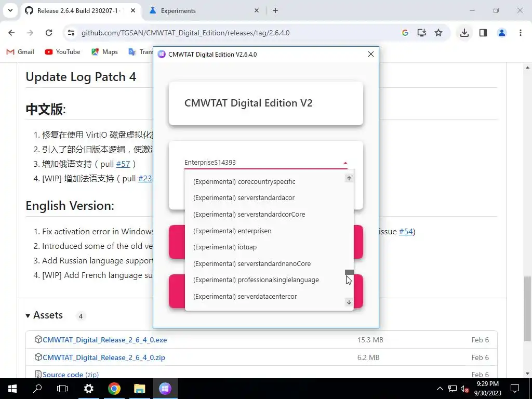Click dropdown list scroll down arrow

[x=349, y=302]
